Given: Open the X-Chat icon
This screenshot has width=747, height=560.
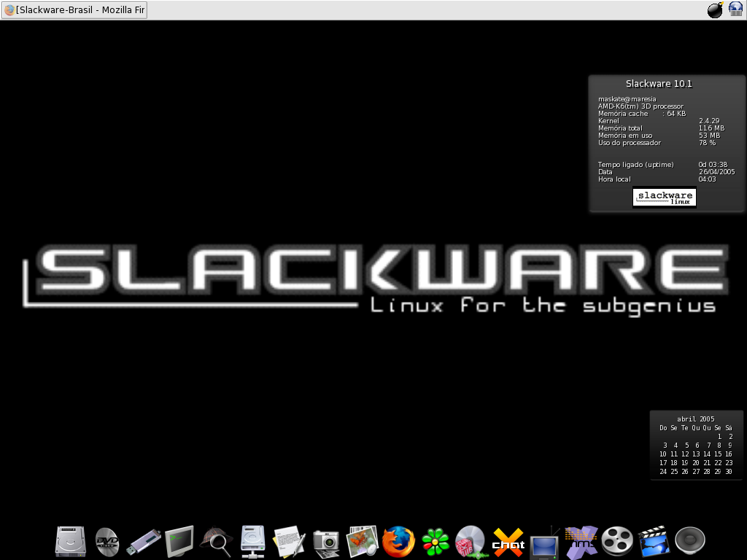Looking at the screenshot, I should tap(508, 542).
